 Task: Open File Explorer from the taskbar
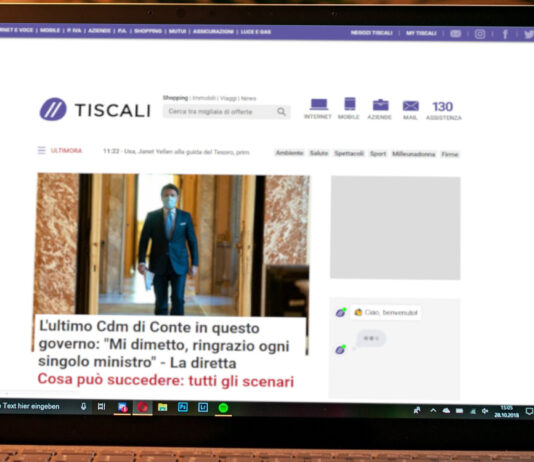(x=162, y=407)
